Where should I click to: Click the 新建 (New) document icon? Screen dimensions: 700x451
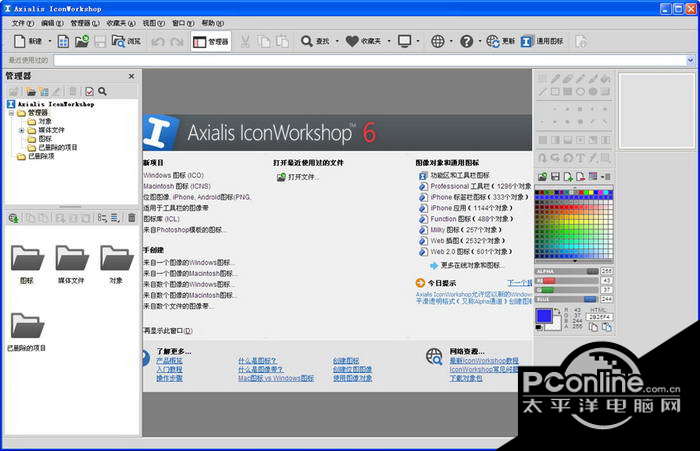tap(20, 42)
